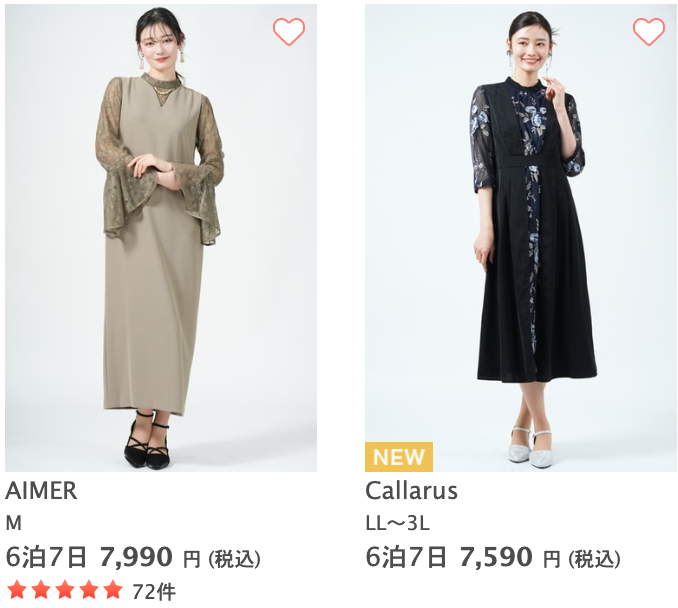Click the Callarus brand name
This screenshot has width=678, height=608.
click(411, 491)
